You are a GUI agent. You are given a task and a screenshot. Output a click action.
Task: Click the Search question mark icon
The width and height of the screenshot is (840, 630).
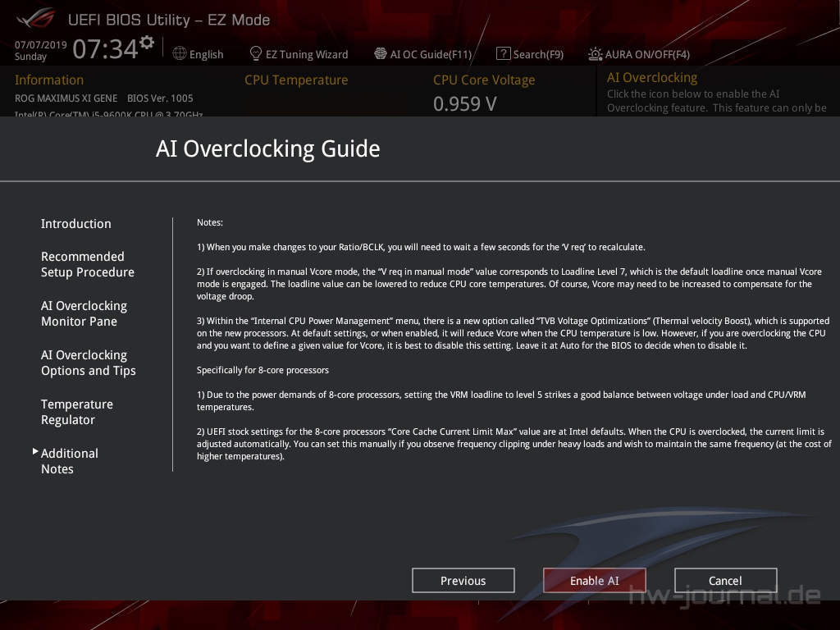coord(503,53)
